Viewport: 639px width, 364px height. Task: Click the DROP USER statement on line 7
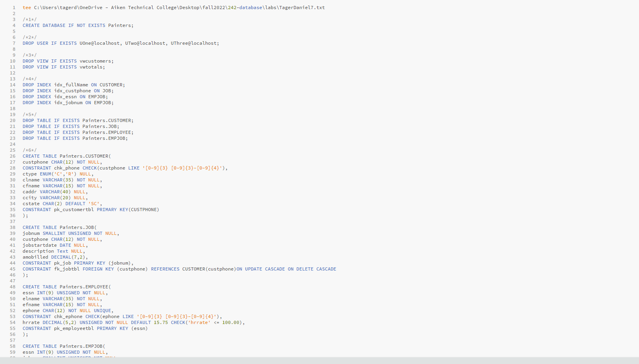[x=120, y=43]
